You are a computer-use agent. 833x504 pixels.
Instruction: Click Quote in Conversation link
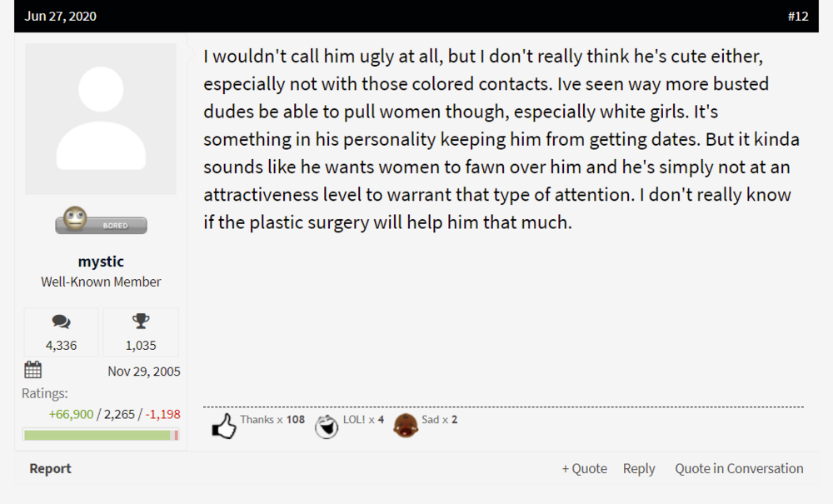pyautogui.click(x=739, y=468)
